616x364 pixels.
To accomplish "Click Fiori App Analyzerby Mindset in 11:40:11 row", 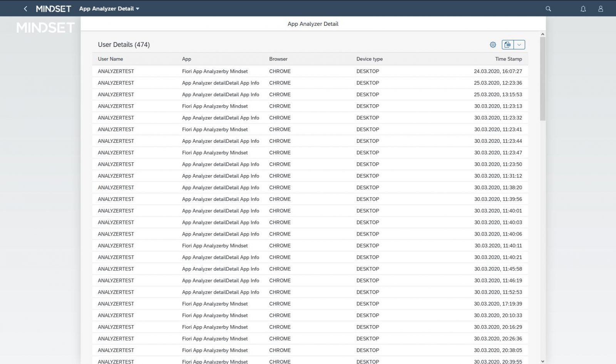I will point(215,245).
